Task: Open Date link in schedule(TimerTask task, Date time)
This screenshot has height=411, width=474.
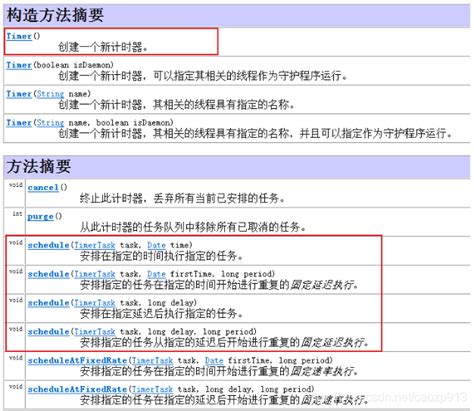Action: click(x=156, y=245)
